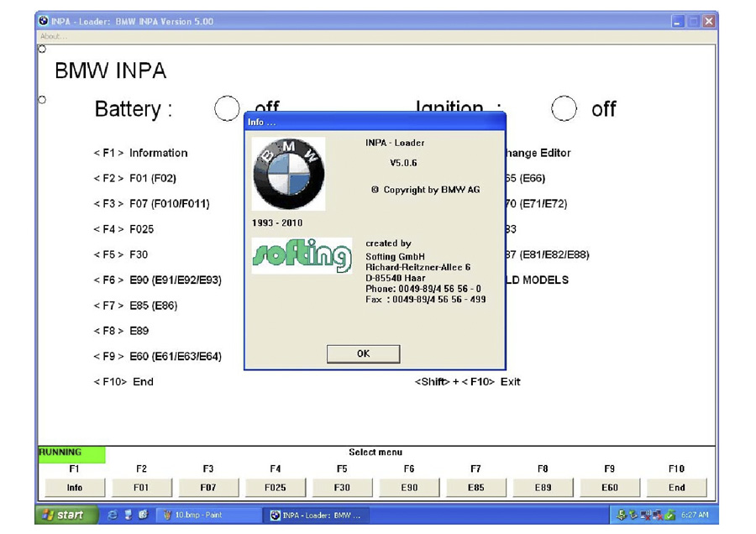756x534 pixels.
Task: Select the E60 button
Action: point(610,487)
